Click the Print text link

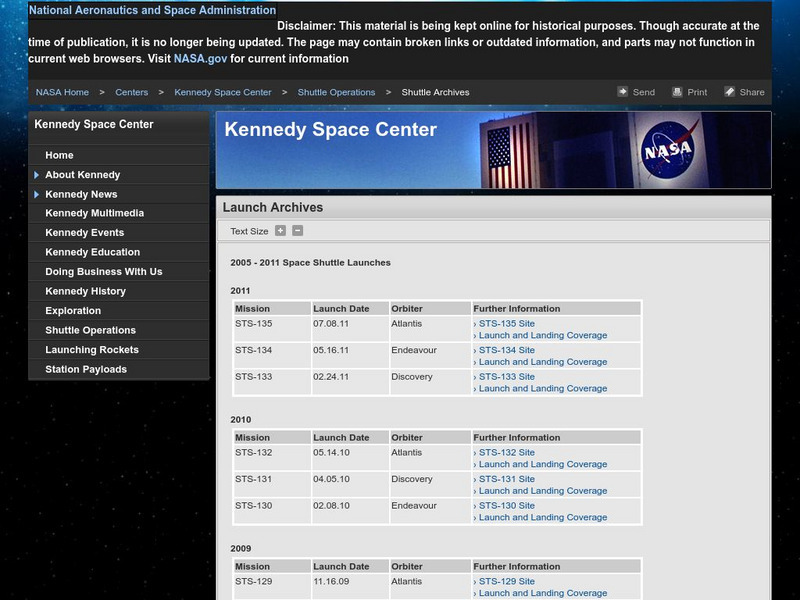(x=697, y=92)
